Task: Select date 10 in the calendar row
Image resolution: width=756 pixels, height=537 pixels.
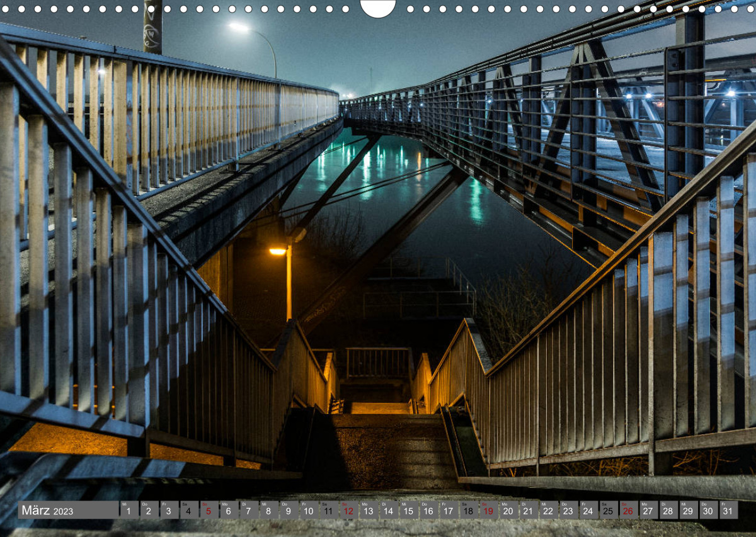Action: click(x=309, y=511)
